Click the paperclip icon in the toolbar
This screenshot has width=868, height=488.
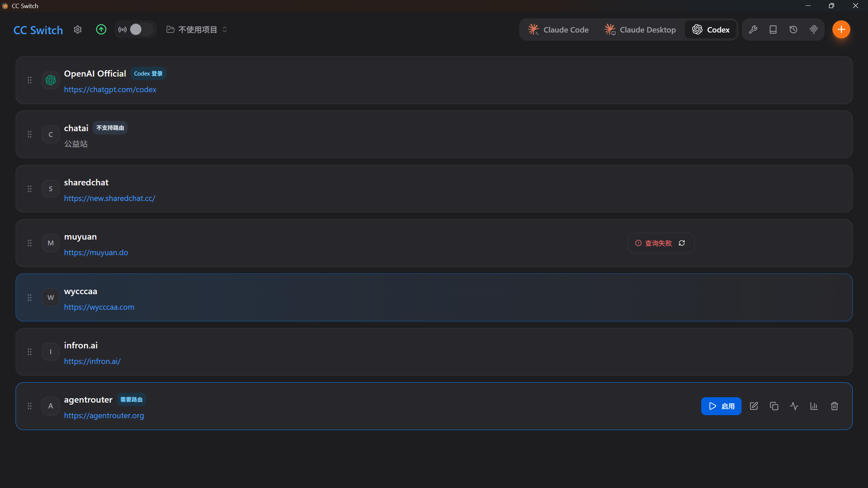(x=813, y=30)
